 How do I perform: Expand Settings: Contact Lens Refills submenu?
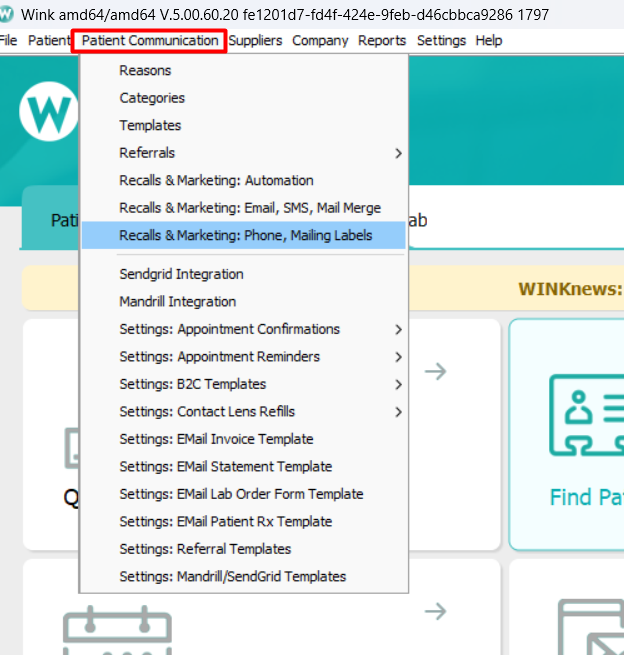(x=244, y=412)
